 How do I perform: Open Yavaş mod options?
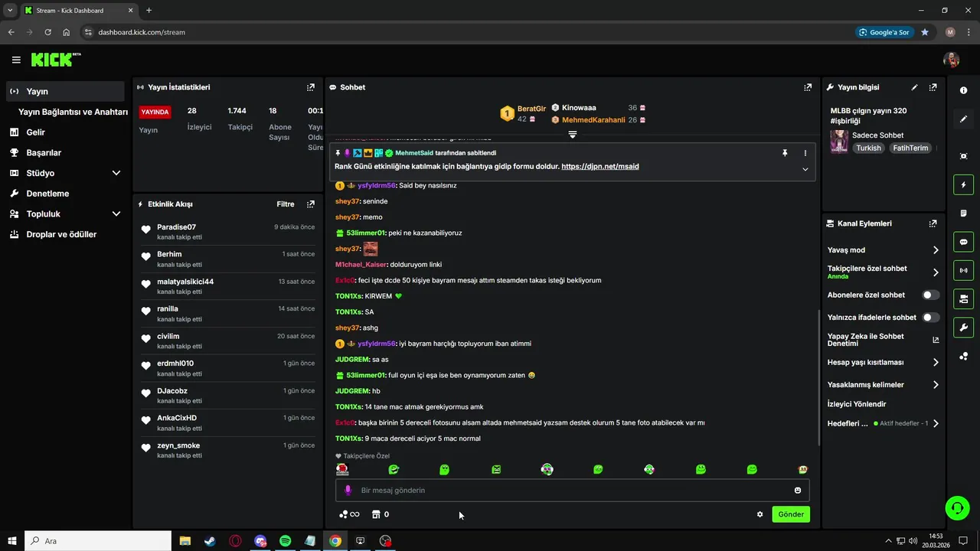point(883,250)
